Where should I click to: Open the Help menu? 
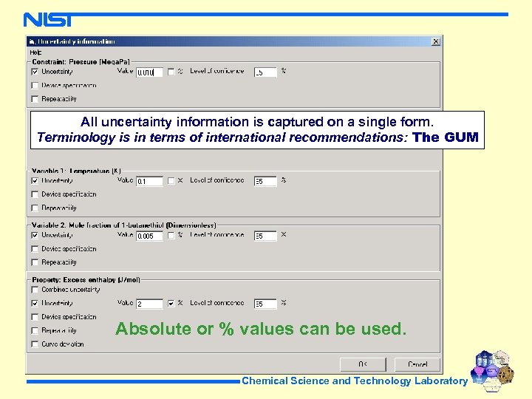click(x=35, y=52)
